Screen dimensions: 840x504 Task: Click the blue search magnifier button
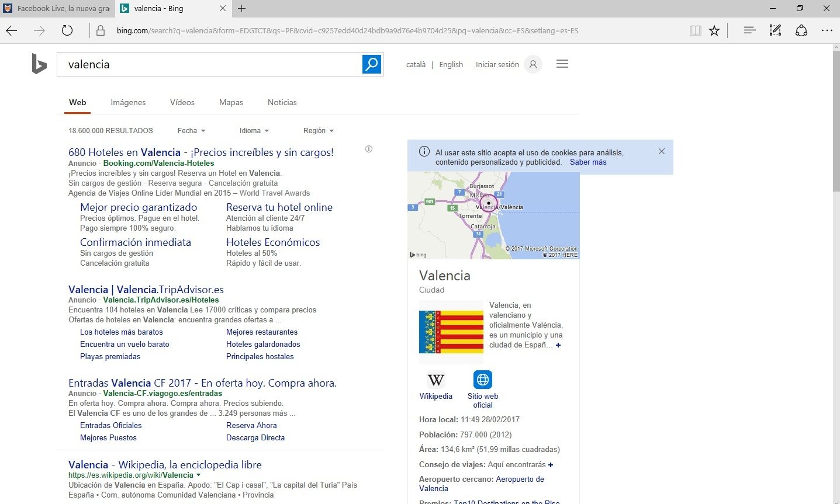pyautogui.click(x=372, y=64)
